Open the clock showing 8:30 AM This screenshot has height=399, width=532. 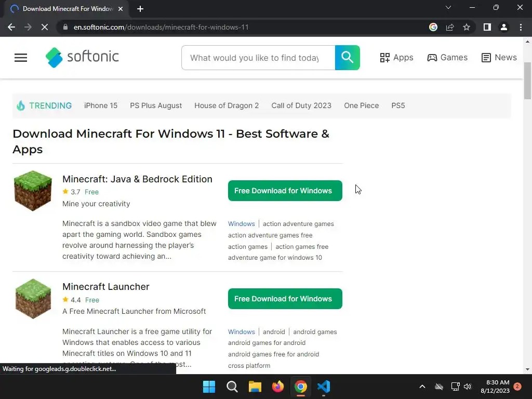click(495, 387)
